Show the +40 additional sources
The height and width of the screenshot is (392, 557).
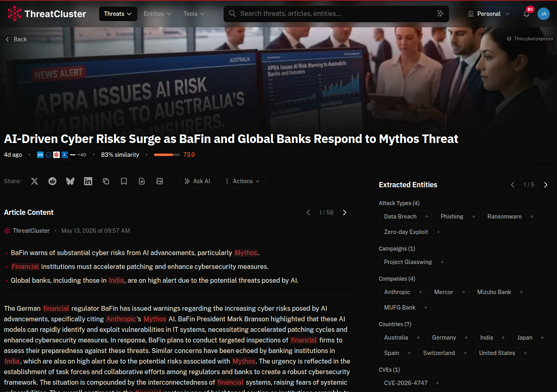(82, 155)
